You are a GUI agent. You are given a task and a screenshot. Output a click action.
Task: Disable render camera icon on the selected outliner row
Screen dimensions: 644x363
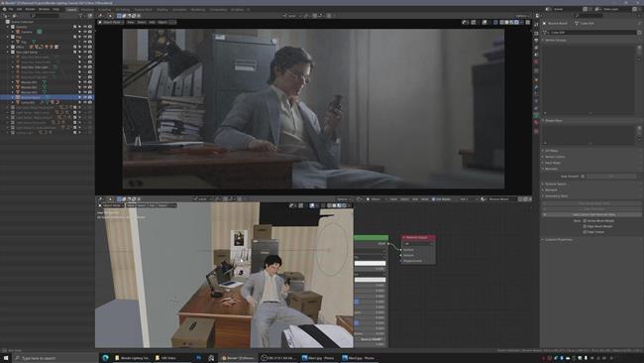tap(90, 97)
